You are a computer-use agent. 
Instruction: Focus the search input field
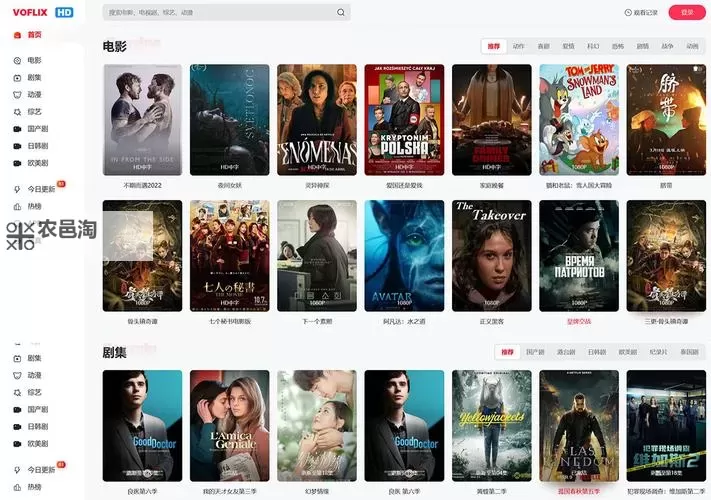click(220, 13)
